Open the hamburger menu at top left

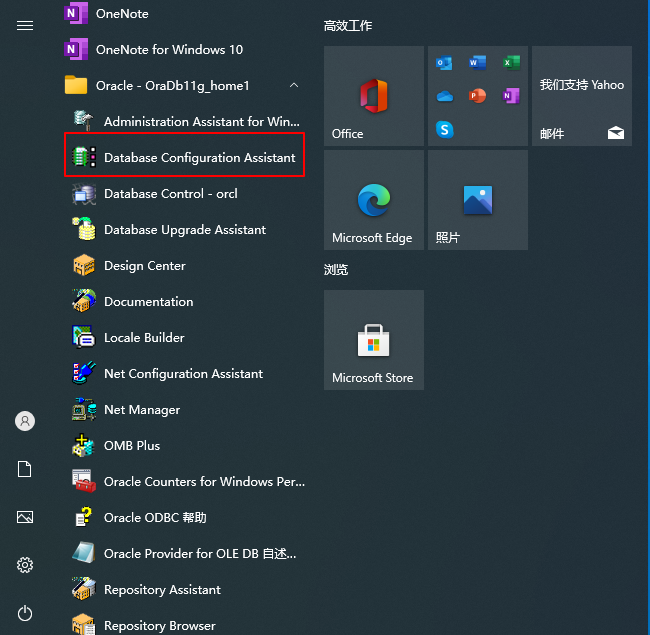[x=25, y=26]
